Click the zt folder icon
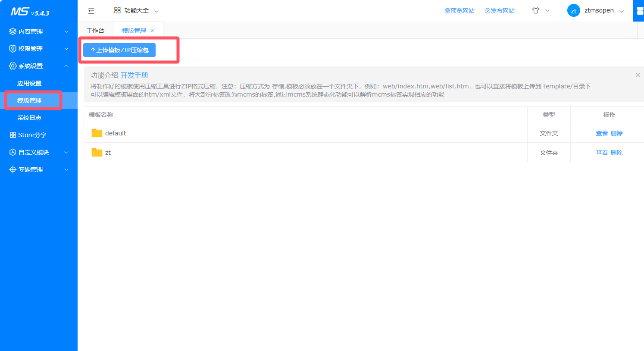The width and height of the screenshot is (644, 351). point(97,153)
